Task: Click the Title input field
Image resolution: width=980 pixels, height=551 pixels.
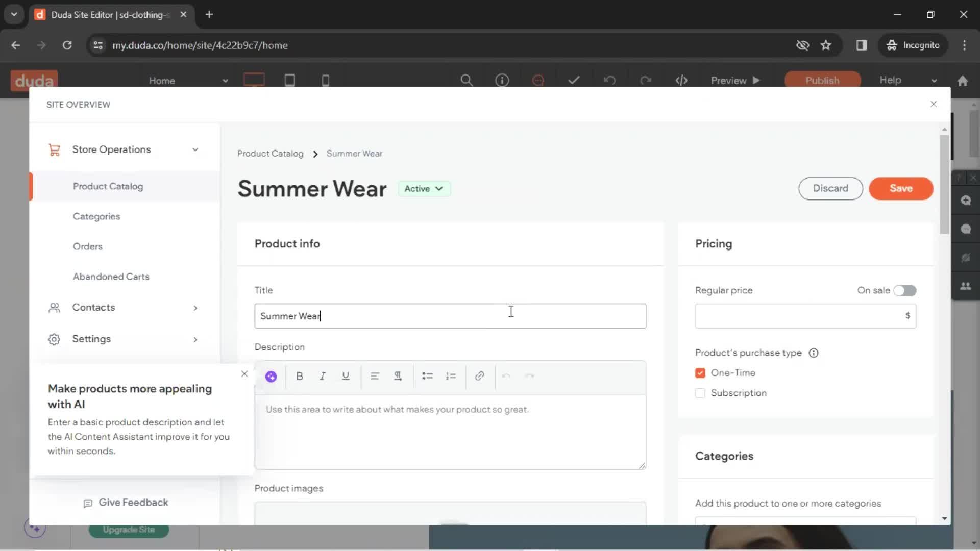Action: 450,316
